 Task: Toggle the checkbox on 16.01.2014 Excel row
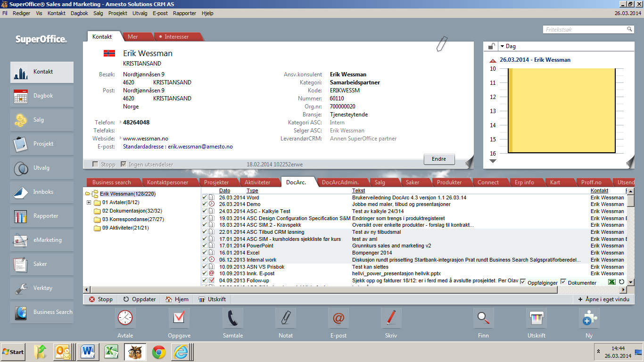pos(205,253)
